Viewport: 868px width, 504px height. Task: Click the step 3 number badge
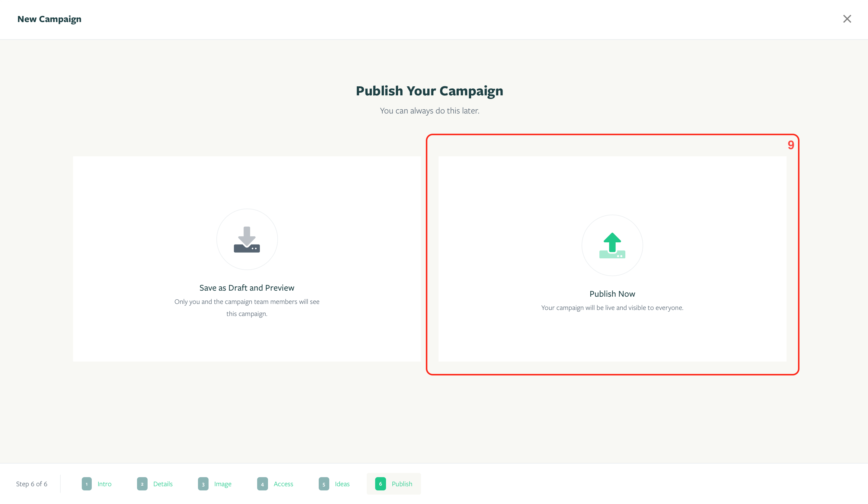tap(203, 484)
